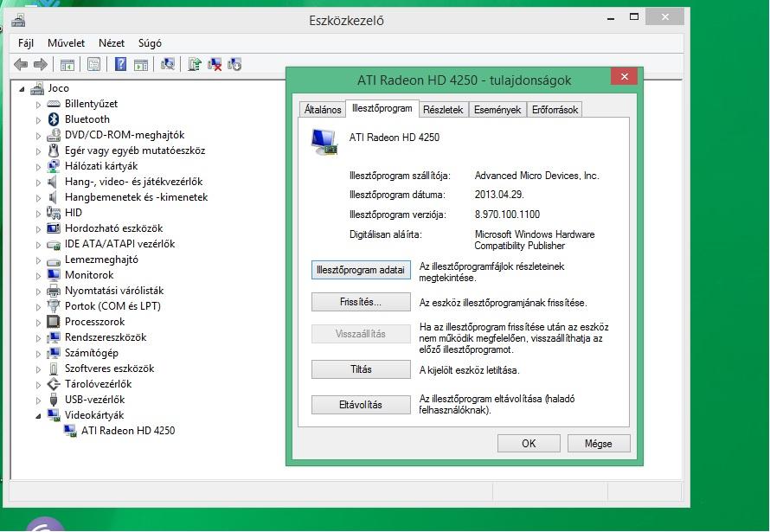770x532 pixels.
Task: Click the DVD/CD-ROM-meghajtók drive icon
Action: tap(54, 135)
